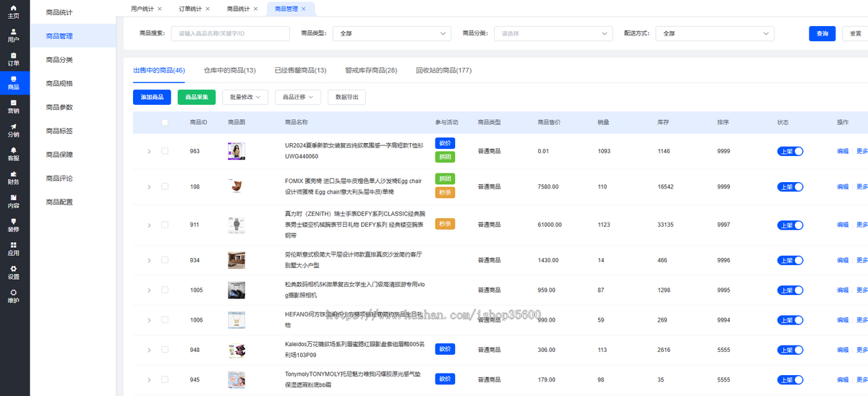Close the 订单统计 tab with its x
Image resolution: width=868 pixels, height=396 pixels.
[x=208, y=9]
